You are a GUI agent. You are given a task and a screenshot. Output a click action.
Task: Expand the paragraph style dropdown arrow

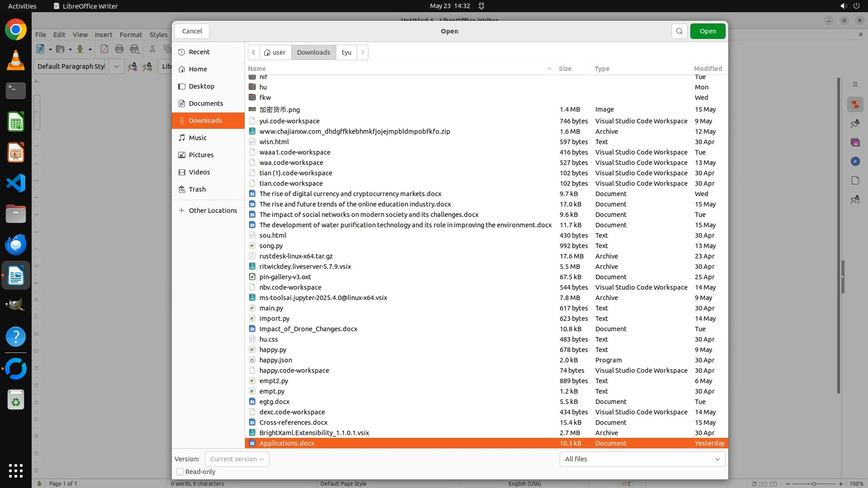point(116,66)
